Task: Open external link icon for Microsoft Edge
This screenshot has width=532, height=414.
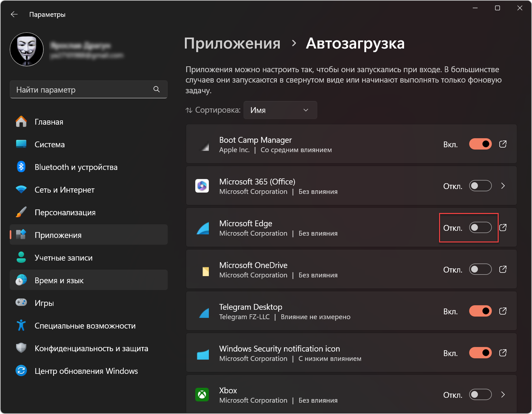Action: click(503, 228)
